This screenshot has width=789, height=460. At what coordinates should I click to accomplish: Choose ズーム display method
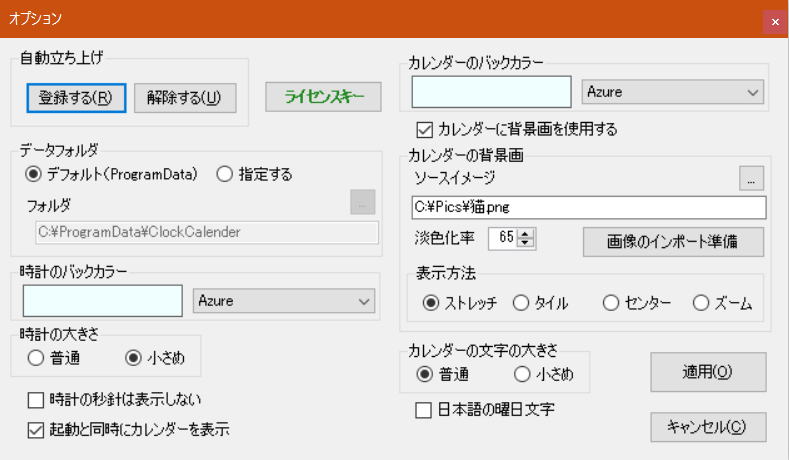point(701,303)
